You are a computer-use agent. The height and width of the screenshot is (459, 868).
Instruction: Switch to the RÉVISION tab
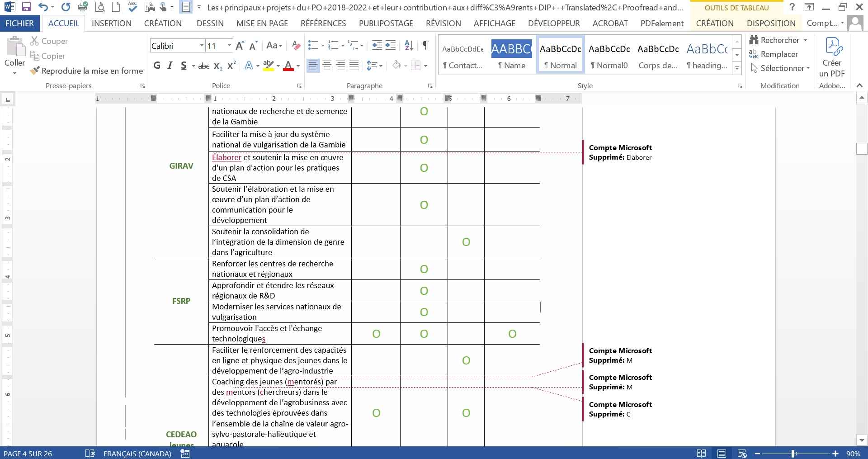click(443, 24)
